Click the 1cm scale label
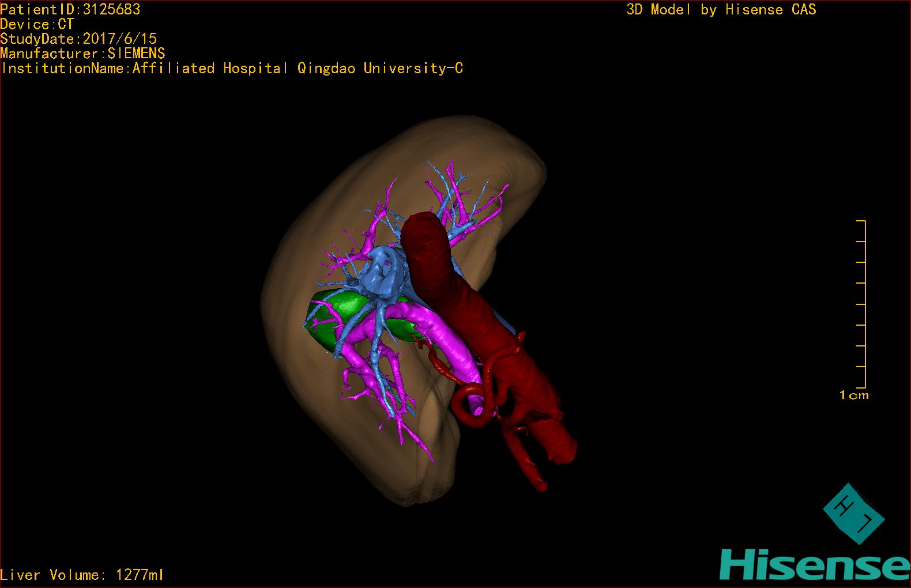Viewport: 911px width, 588px height. tap(854, 395)
